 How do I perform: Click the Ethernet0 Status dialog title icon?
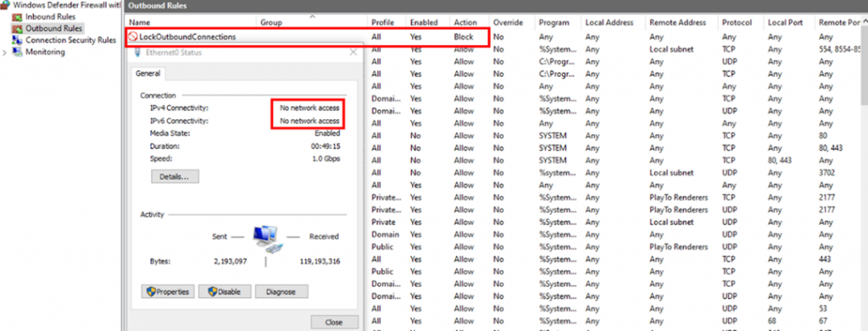point(137,52)
